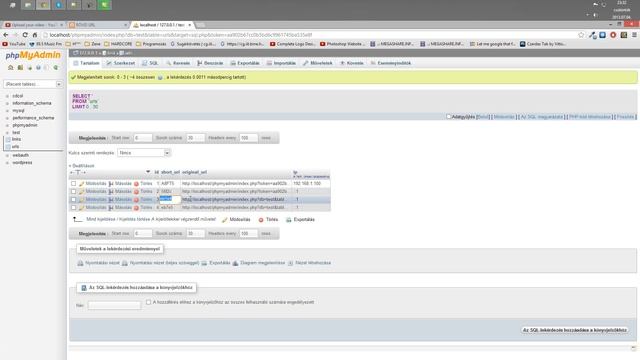Click the Műveletek tab
Viewport: 640px width, 360px height.
coord(318,63)
